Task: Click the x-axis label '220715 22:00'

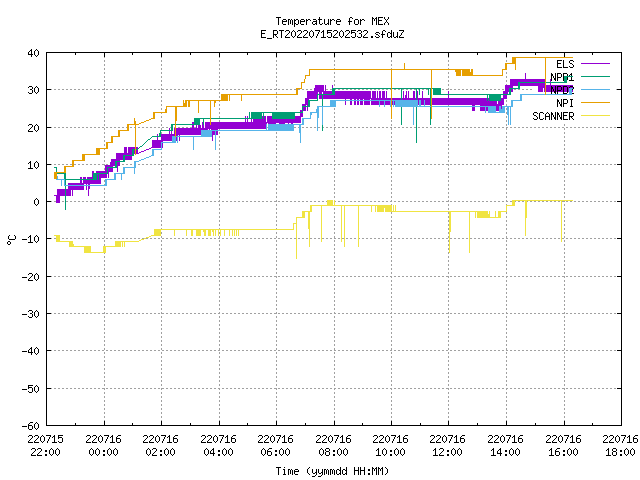Action: tap(46, 446)
